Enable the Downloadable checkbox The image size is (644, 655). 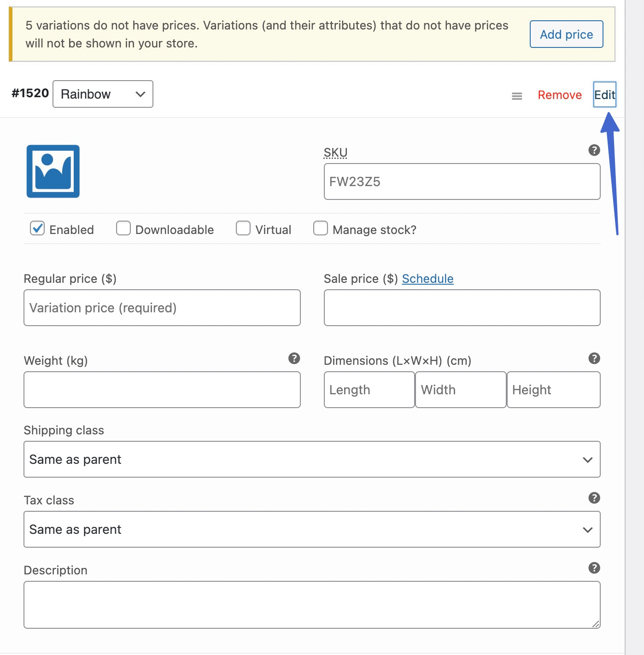point(123,228)
